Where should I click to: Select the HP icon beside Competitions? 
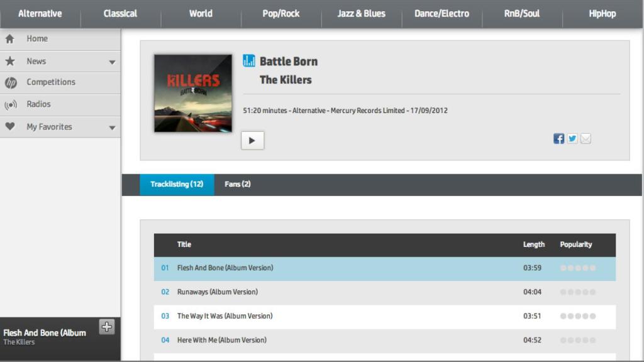(x=9, y=82)
